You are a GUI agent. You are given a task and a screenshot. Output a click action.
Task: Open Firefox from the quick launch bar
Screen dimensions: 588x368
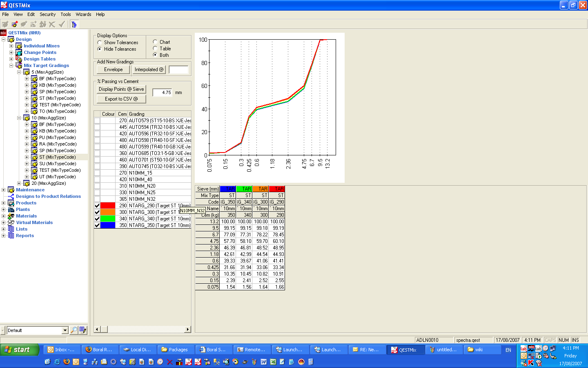tap(67, 362)
